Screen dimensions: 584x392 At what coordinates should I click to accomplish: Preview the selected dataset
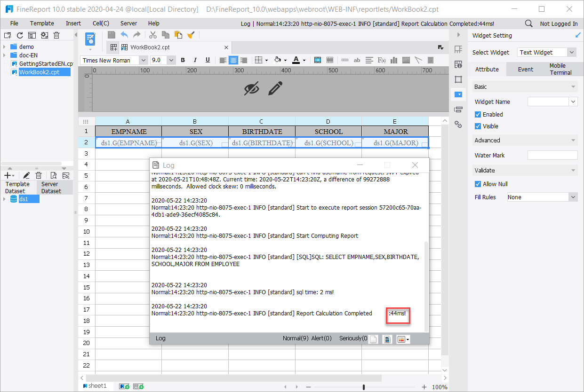click(54, 175)
